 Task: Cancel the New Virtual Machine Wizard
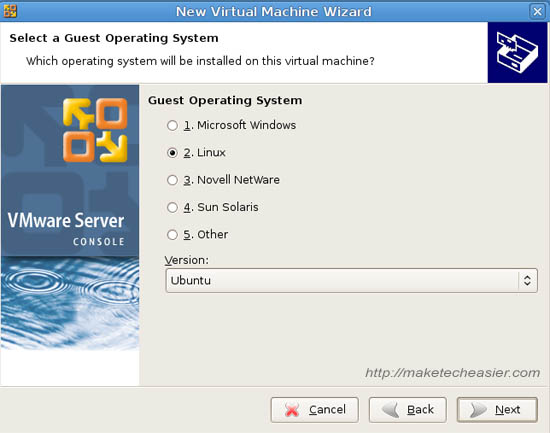click(x=315, y=409)
